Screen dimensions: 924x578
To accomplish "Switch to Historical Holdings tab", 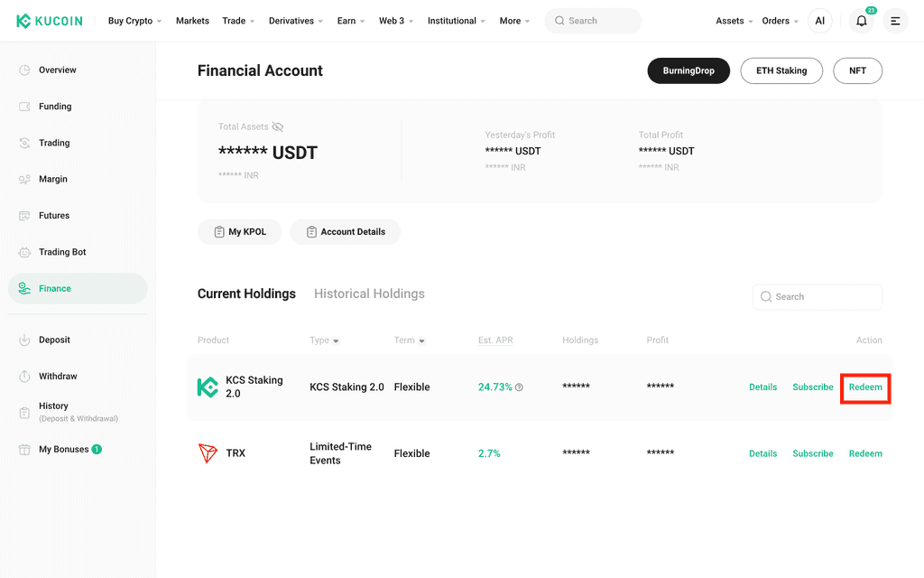I will point(369,294).
